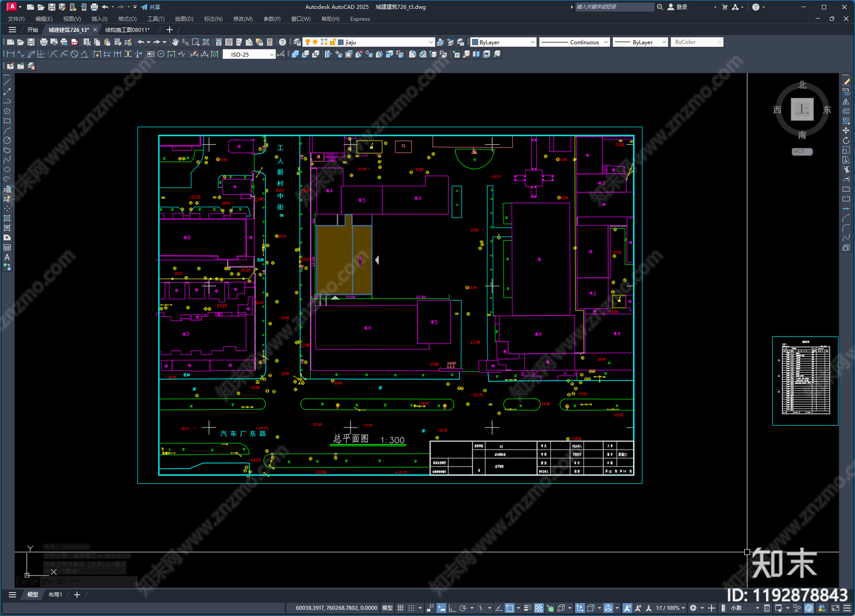Open the Continuous linetype dropdown
The width and height of the screenshot is (855, 616).
605,42
